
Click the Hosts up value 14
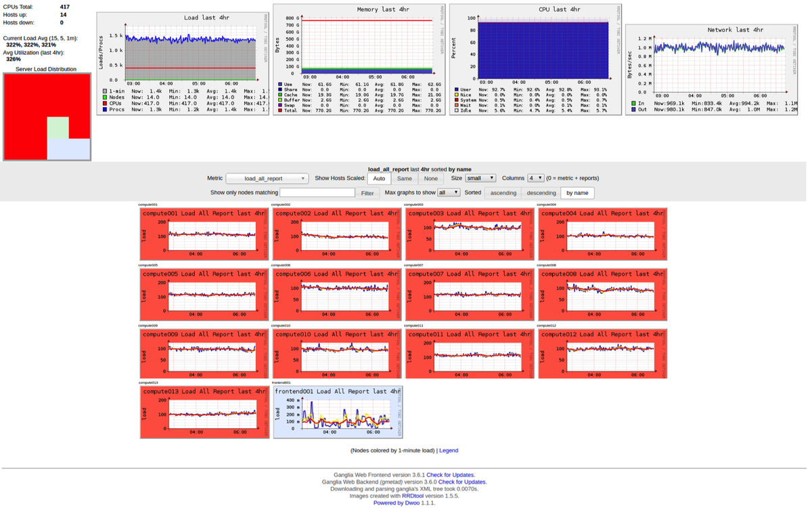pyautogui.click(x=64, y=14)
